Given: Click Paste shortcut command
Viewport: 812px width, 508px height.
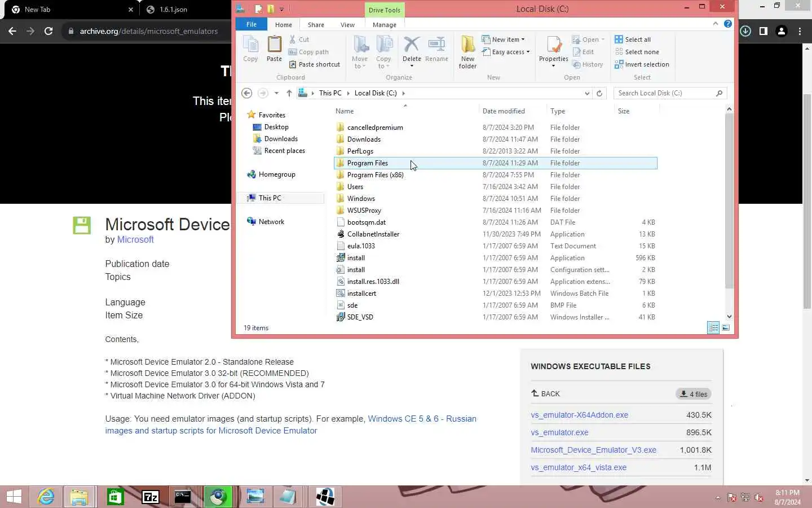Looking at the screenshot, I should click(315, 64).
